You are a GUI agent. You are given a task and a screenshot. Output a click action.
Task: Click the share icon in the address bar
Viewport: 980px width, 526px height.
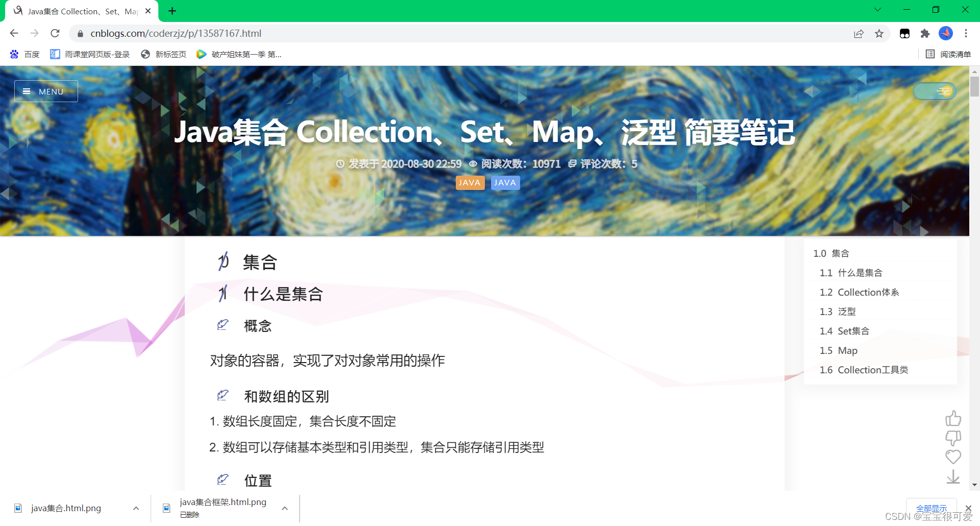pyautogui.click(x=859, y=33)
